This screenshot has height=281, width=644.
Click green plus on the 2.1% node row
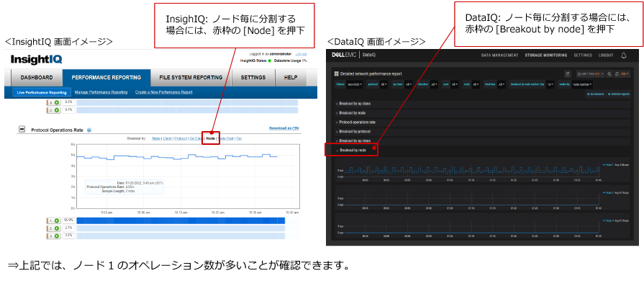(57, 228)
